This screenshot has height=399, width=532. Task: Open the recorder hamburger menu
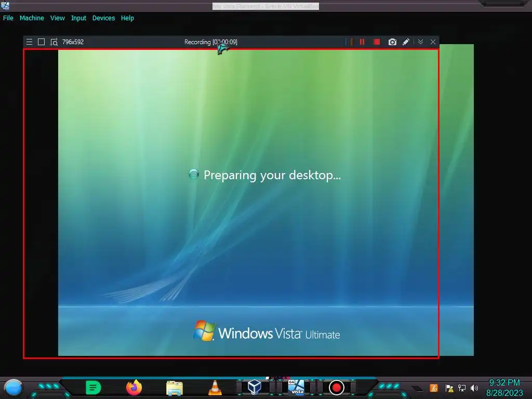click(x=30, y=42)
